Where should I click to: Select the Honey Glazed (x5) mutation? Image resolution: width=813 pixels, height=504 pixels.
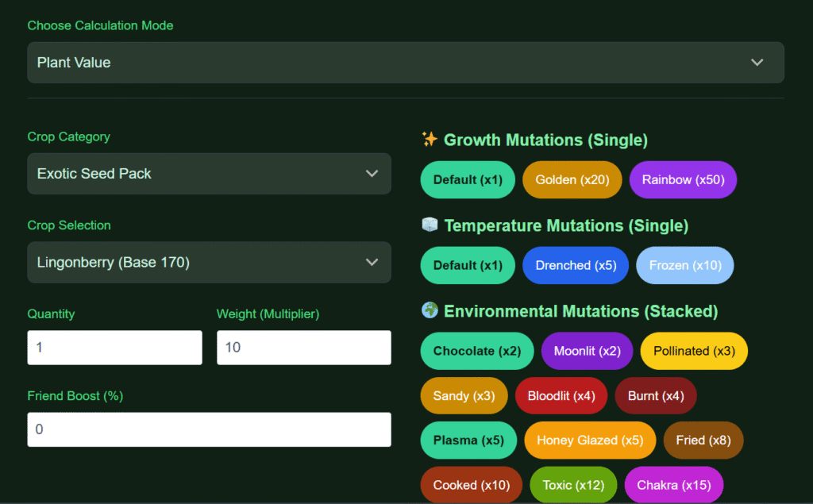[589, 440]
